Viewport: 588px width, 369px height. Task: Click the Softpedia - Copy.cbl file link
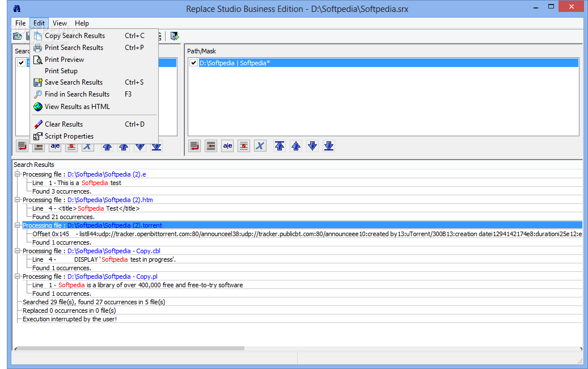(113, 251)
